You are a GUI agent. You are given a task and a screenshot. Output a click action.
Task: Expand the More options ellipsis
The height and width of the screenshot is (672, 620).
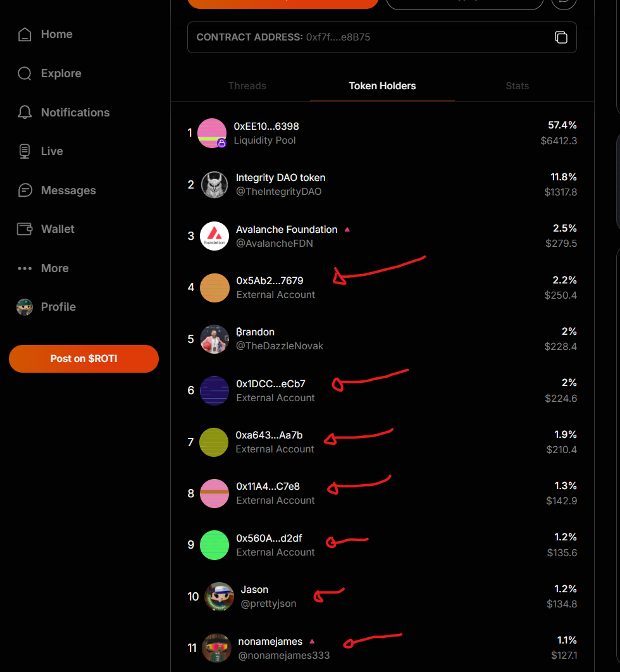coord(25,268)
